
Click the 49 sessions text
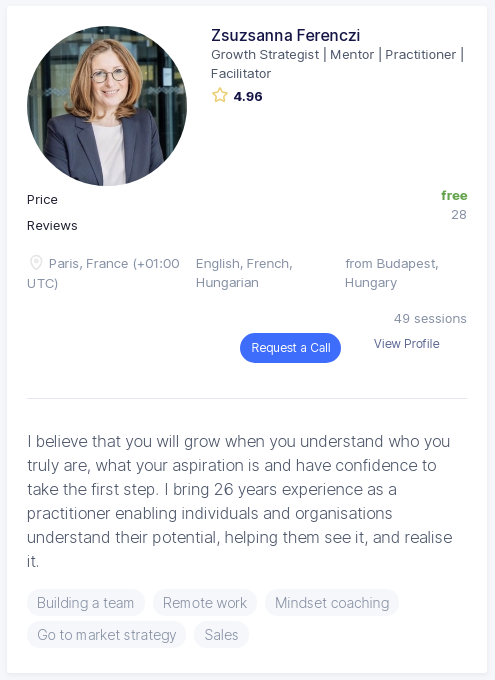[x=430, y=319]
